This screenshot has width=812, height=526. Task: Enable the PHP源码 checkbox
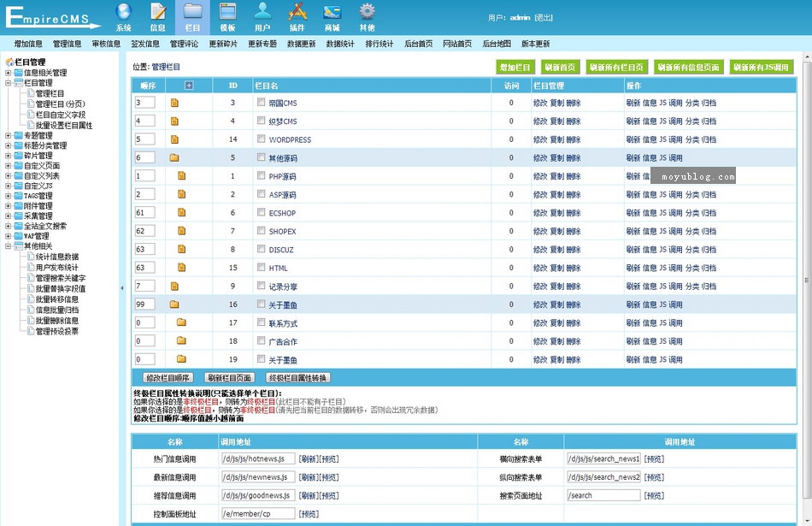(x=261, y=175)
